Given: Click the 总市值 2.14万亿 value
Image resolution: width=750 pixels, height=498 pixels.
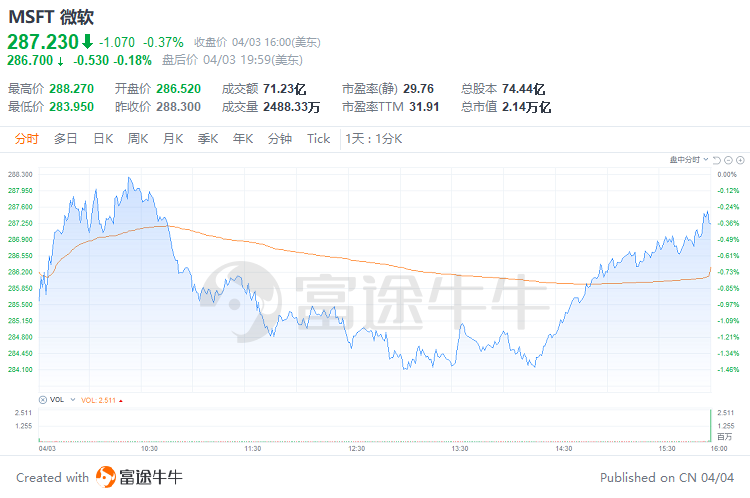Looking at the screenshot, I should point(527,107).
